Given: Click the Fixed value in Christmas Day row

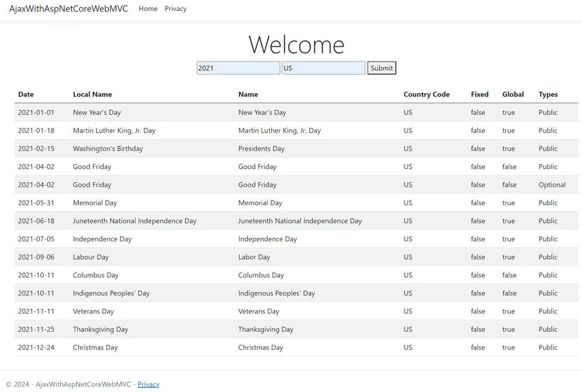Looking at the screenshot, I should tap(478, 348).
